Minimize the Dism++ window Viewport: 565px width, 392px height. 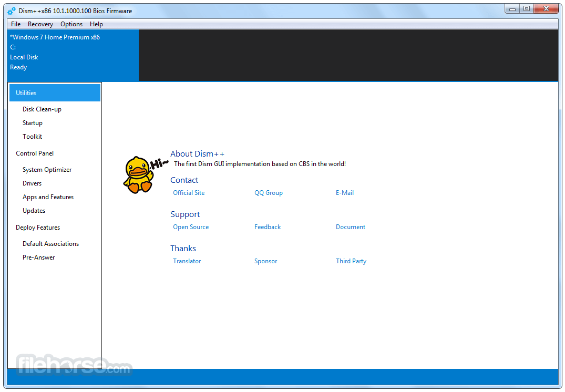pos(512,8)
